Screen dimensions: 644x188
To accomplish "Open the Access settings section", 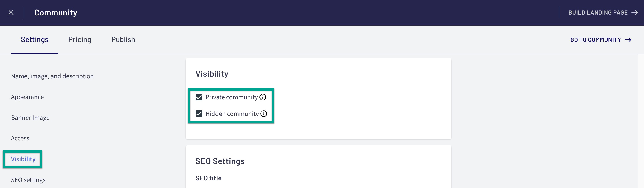I will tap(20, 138).
